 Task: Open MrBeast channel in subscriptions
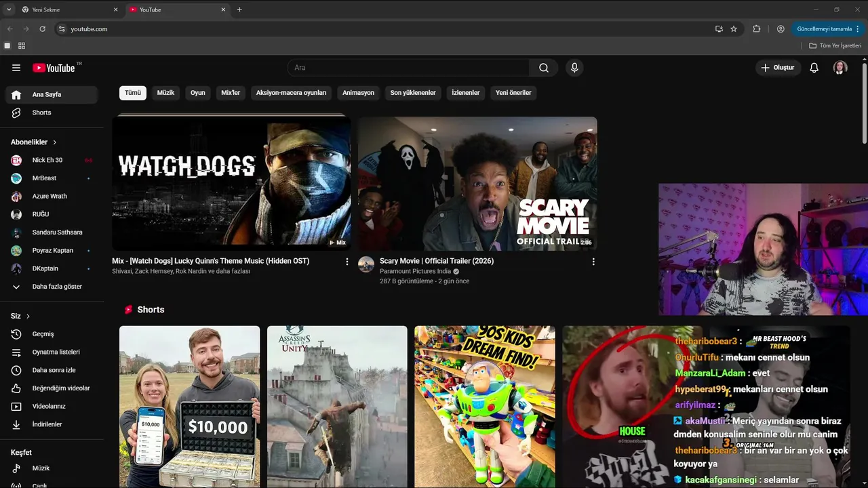pos(52,178)
